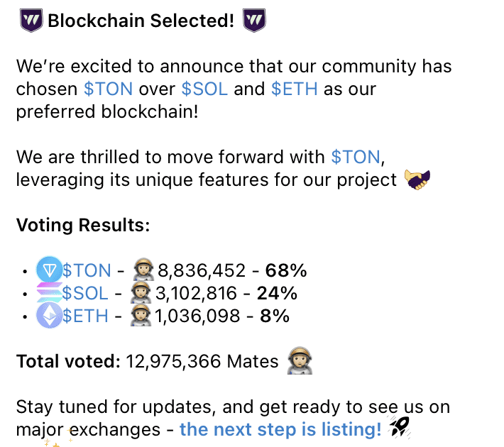The width and height of the screenshot is (504, 447).
Task: Click astronaut emoji beside 1,036,098
Action: 141,315
